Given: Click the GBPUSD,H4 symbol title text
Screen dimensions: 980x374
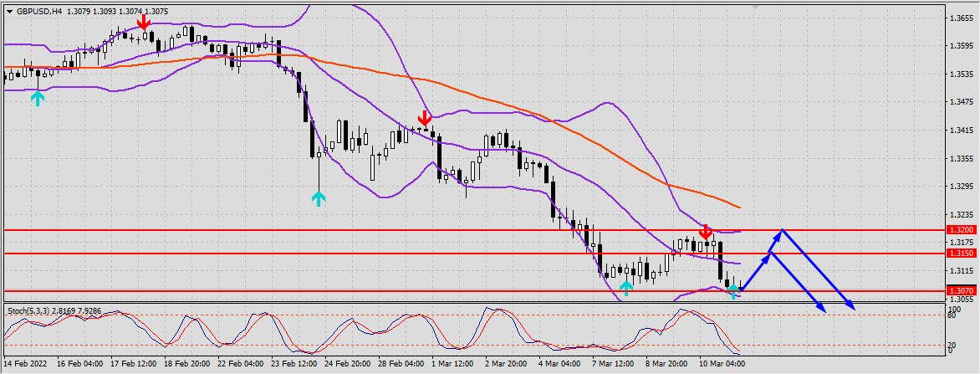Looking at the screenshot, I should (x=38, y=12).
